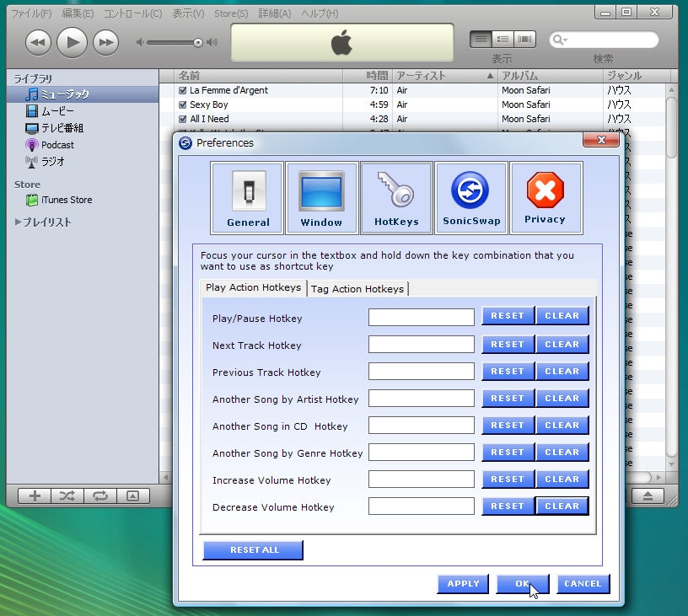Open the ファイル(F) menu
Viewport: 688px width, 616px height.
coord(31,13)
